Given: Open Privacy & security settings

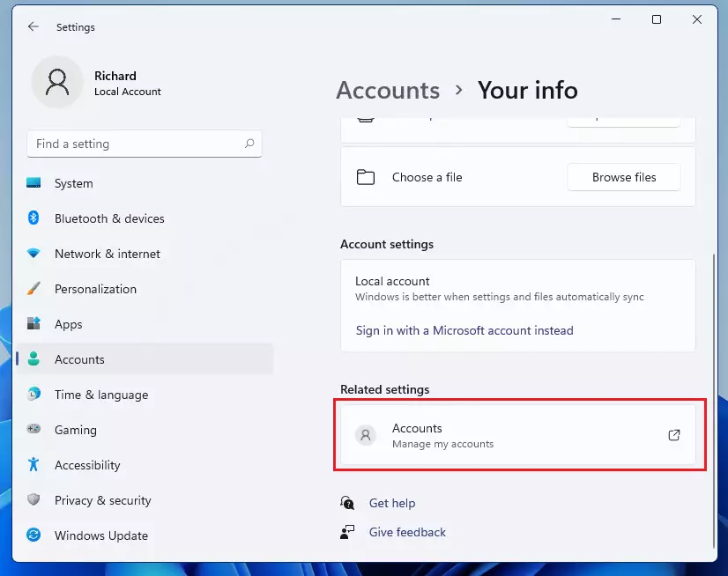Looking at the screenshot, I should [145, 501].
